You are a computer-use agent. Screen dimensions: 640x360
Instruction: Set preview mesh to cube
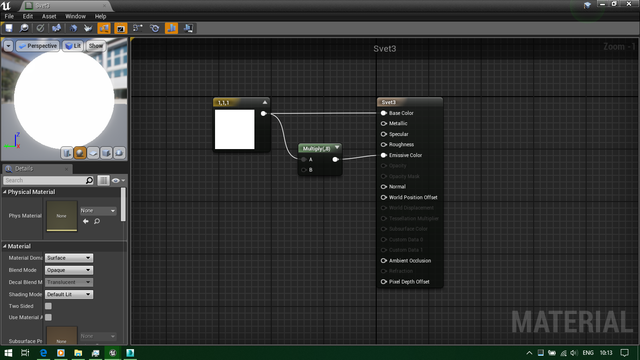[x=106, y=153]
